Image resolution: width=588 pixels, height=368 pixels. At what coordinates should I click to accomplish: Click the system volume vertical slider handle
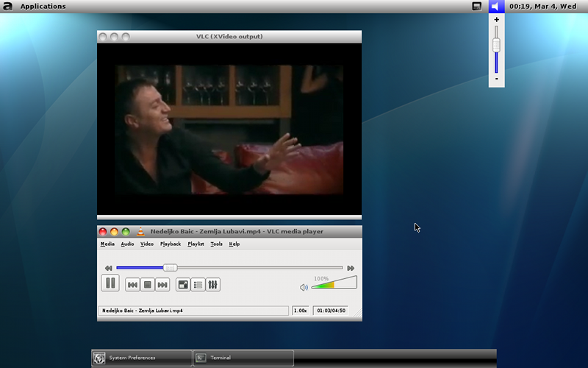pyautogui.click(x=497, y=46)
